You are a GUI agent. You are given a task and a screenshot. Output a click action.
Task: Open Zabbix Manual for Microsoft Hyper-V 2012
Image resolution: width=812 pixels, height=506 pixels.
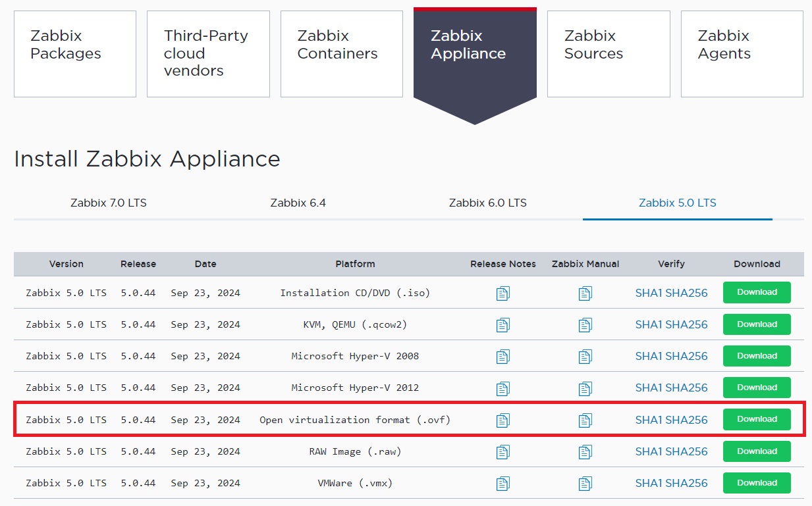(x=585, y=388)
